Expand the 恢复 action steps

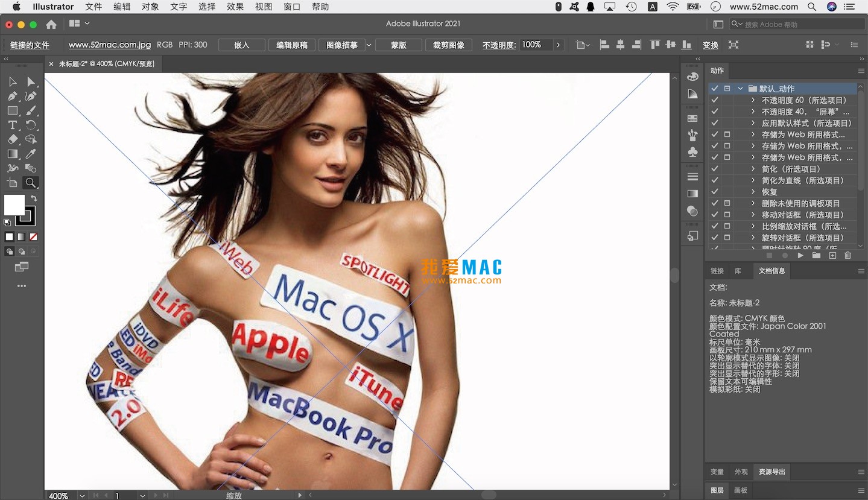click(753, 192)
